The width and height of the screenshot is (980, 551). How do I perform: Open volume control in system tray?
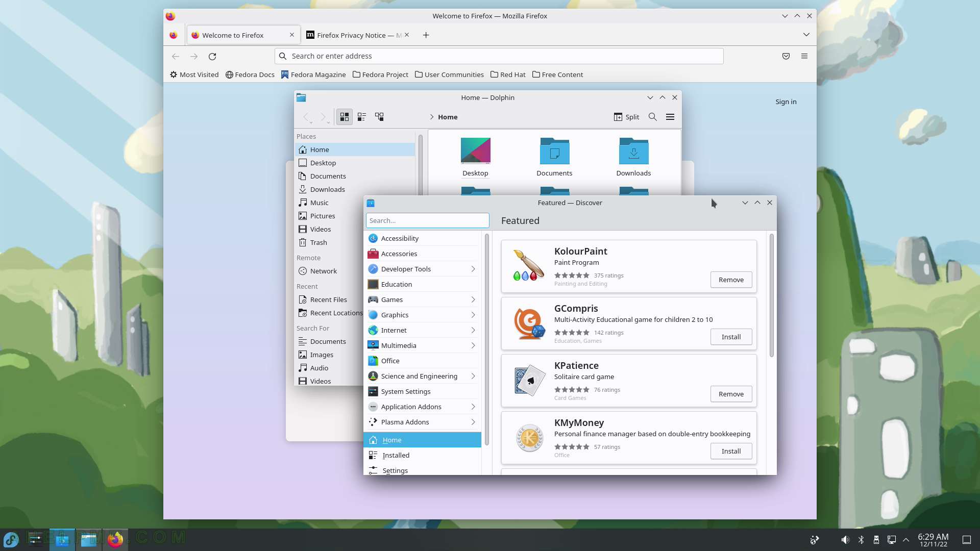point(845,540)
